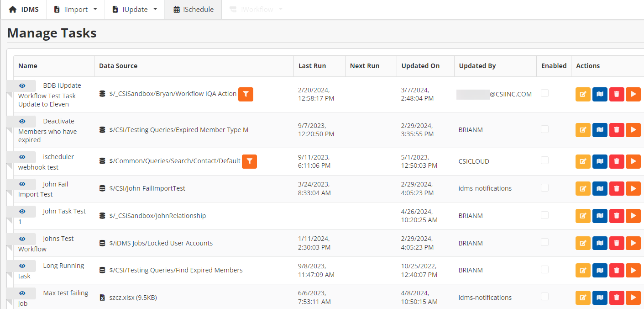View details eye icon for Deactivate Members

[22, 121]
